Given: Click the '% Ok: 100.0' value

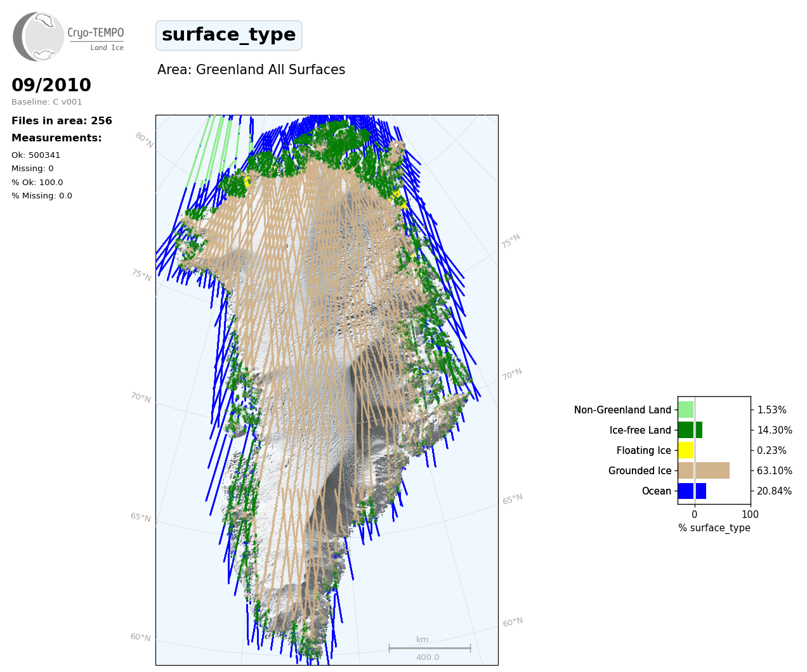Looking at the screenshot, I should pos(37,183).
